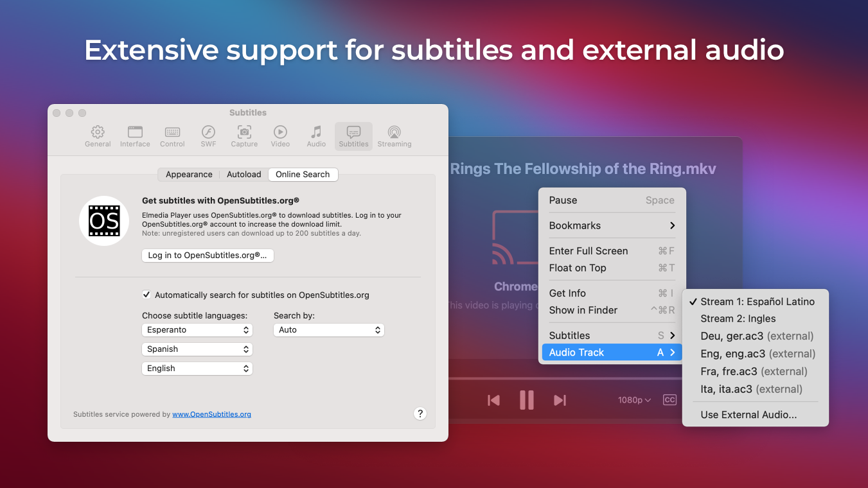Switch to the Autoload tab
The image size is (868, 488).
click(x=244, y=175)
